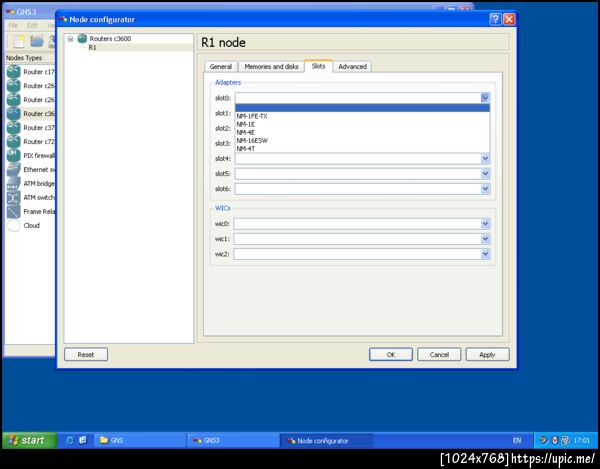Click the OK button
This screenshot has height=469, width=600.
tap(391, 355)
